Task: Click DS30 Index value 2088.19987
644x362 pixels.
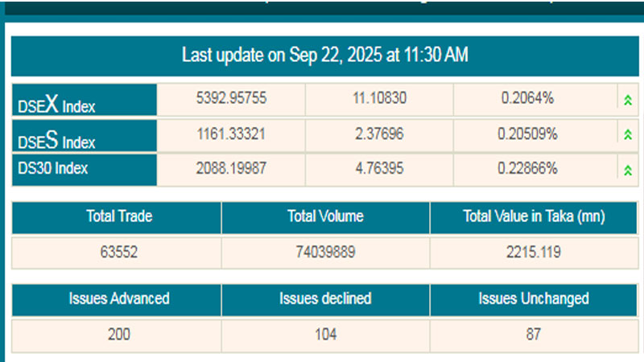Action: (231, 169)
